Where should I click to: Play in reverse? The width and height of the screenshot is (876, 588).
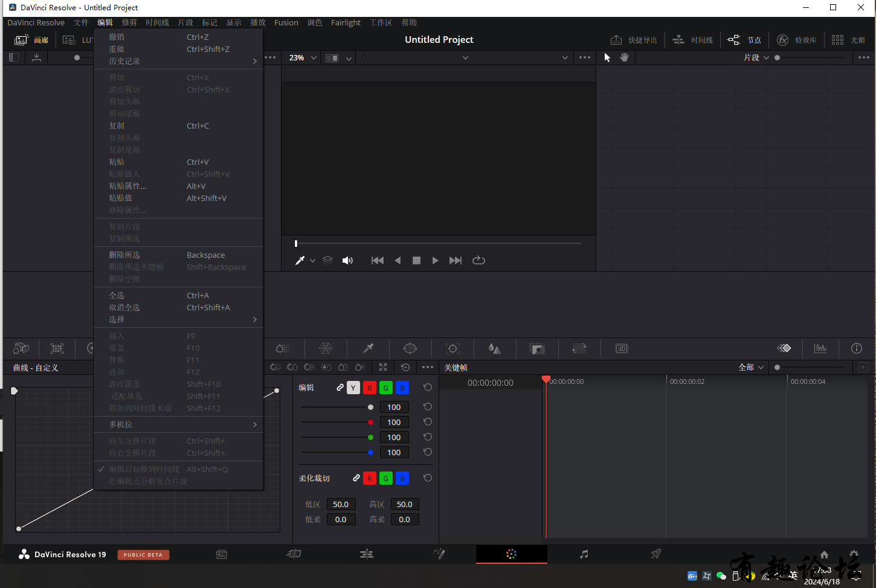click(398, 260)
